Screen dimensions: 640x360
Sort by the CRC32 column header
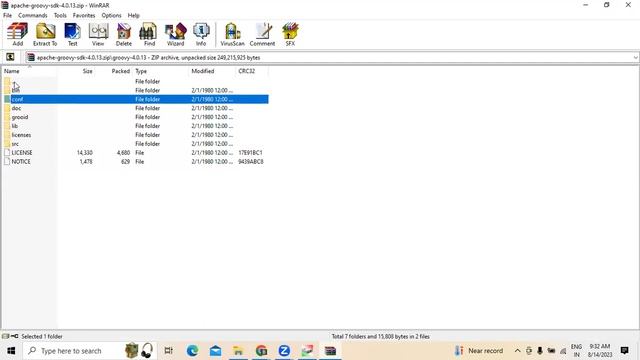click(252, 71)
